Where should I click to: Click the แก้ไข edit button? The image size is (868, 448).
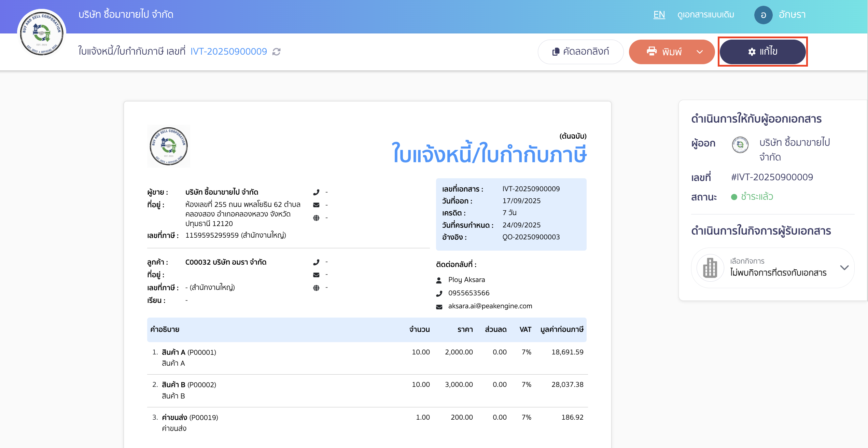(763, 52)
